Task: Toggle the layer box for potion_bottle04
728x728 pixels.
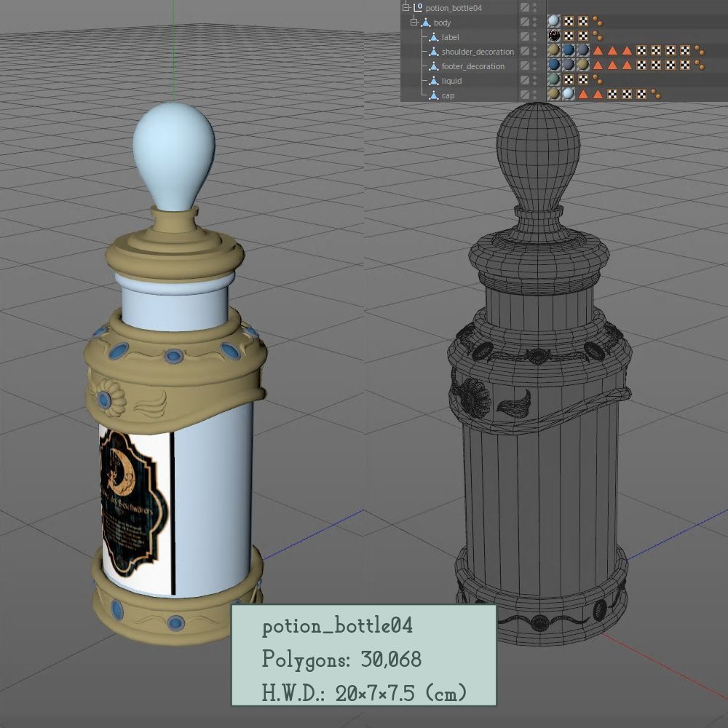Action: point(525,7)
